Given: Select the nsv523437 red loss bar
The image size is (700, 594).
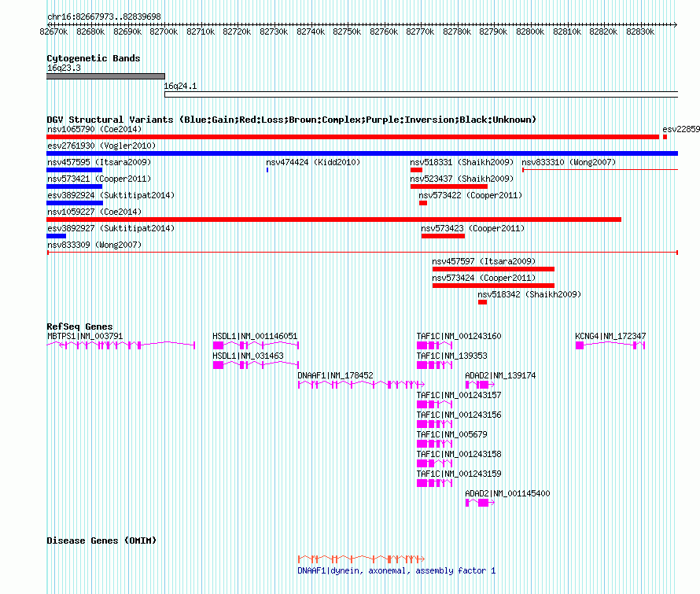Looking at the screenshot, I should pyautogui.click(x=448, y=186).
